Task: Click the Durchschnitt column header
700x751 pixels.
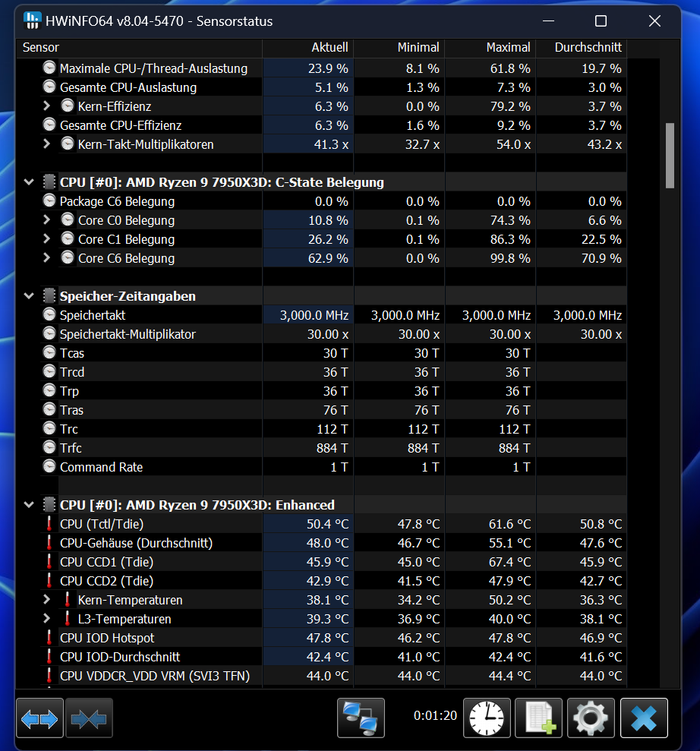Action: [582, 47]
